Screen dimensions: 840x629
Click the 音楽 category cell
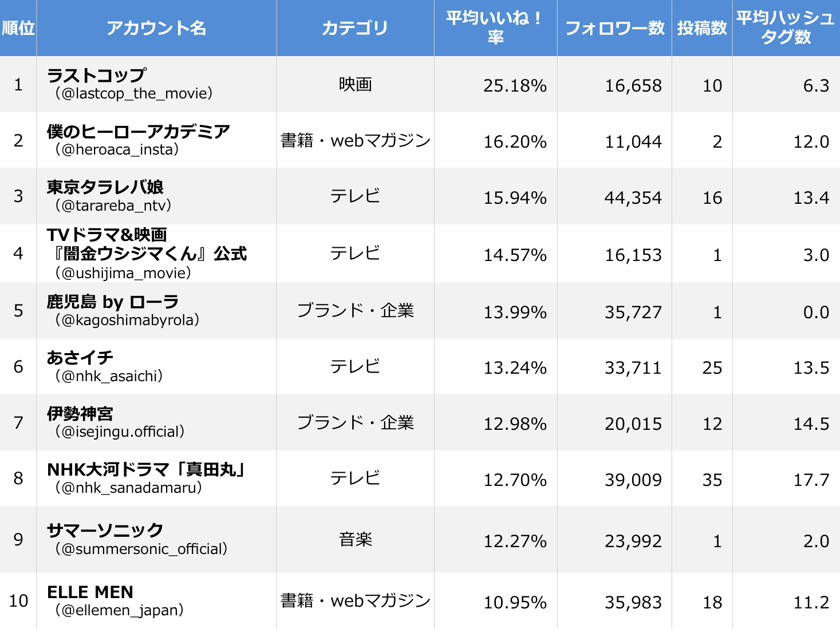pyautogui.click(x=355, y=540)
